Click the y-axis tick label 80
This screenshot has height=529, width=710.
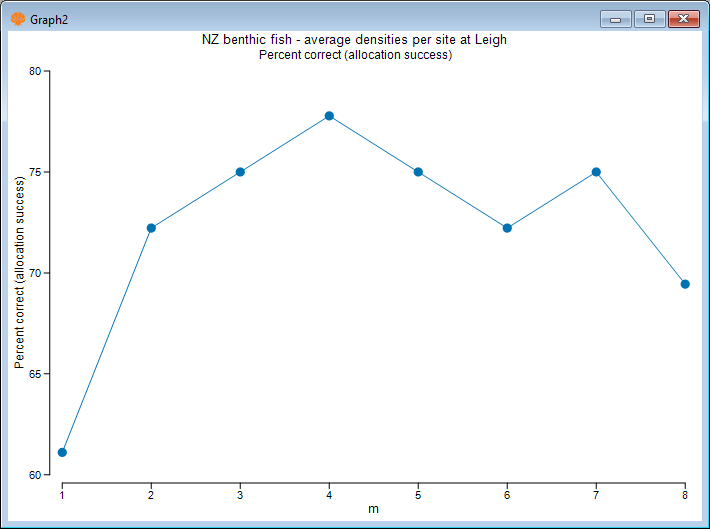[35, 71]
